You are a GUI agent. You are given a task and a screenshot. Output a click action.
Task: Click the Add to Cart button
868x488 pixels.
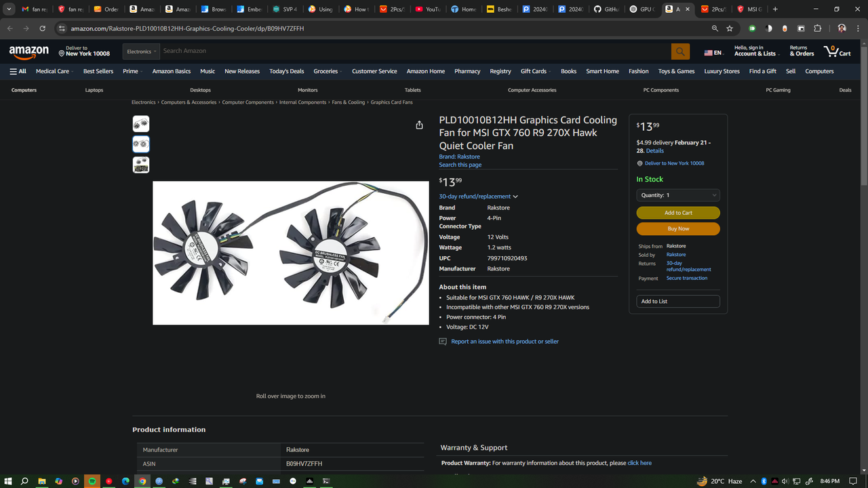678,213
